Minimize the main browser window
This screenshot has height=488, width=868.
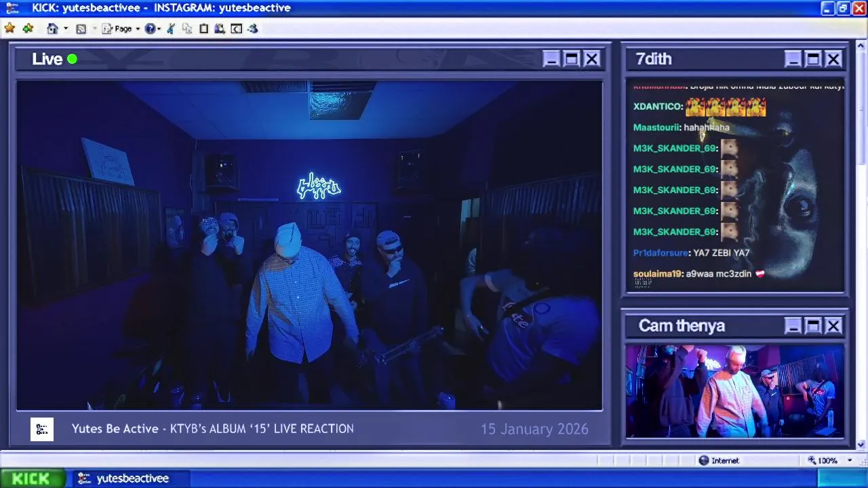[x=827, y=8]
